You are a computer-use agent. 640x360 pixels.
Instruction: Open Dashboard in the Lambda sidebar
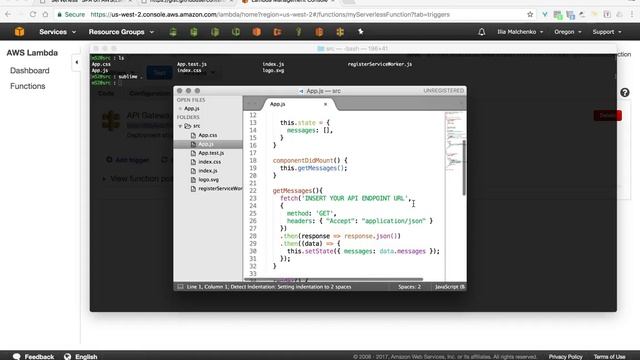click(x=30, y=71)
